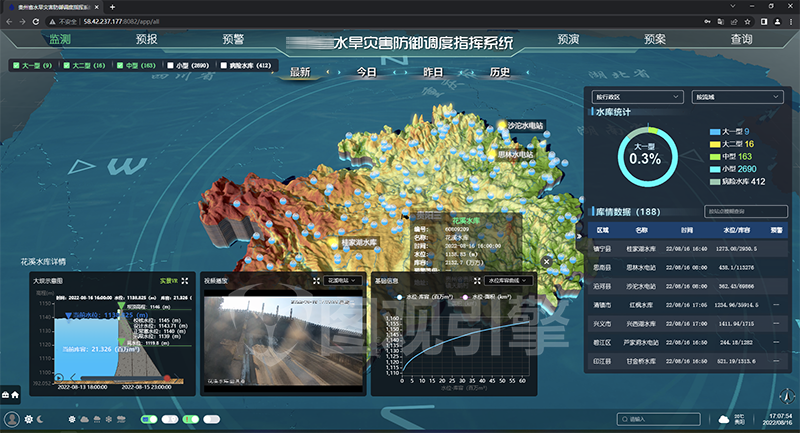This screenshot has height=433, width=800.
Task: Toggle the first green switch in bottom bar
Action: click(x=149, y=419)
